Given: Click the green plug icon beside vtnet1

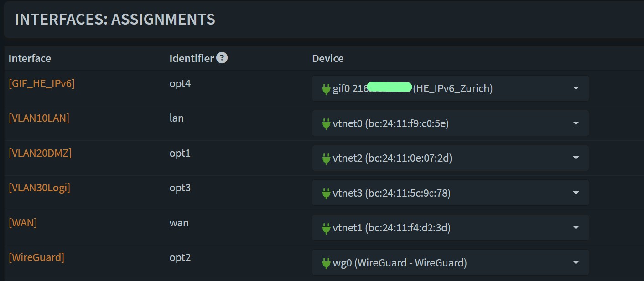Looking at the screenshot, I should (326, 228).
